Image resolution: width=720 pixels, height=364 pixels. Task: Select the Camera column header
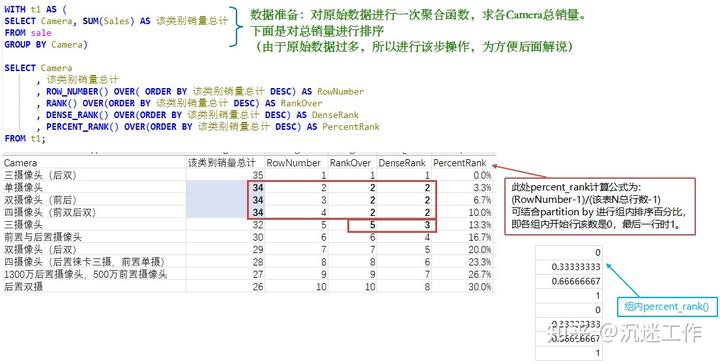pyautogui.click(x=94, y=163)
